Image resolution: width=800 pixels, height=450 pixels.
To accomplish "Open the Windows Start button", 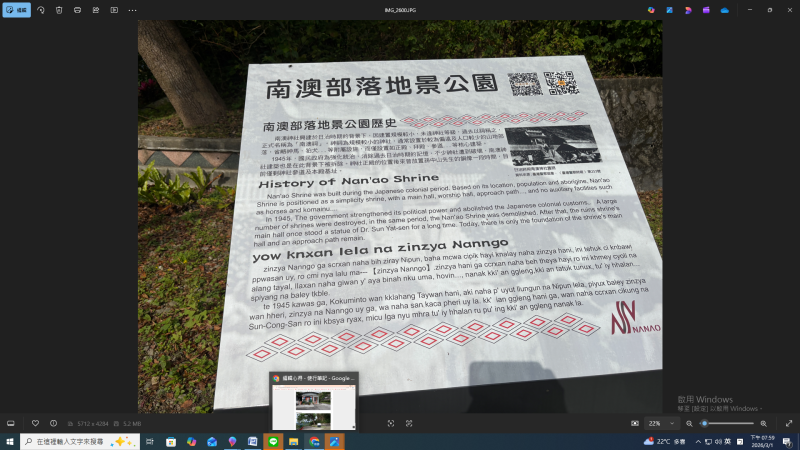I will click(10, 442).
